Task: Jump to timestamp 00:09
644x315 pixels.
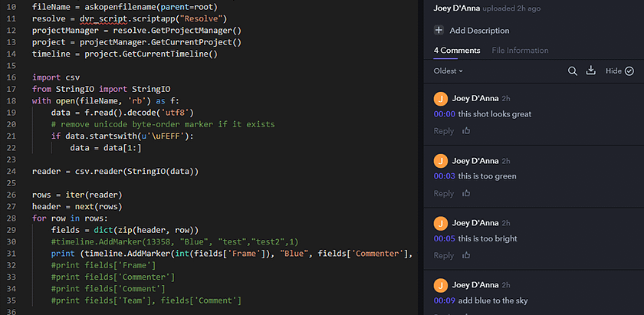Action: [x=445, y=300]
